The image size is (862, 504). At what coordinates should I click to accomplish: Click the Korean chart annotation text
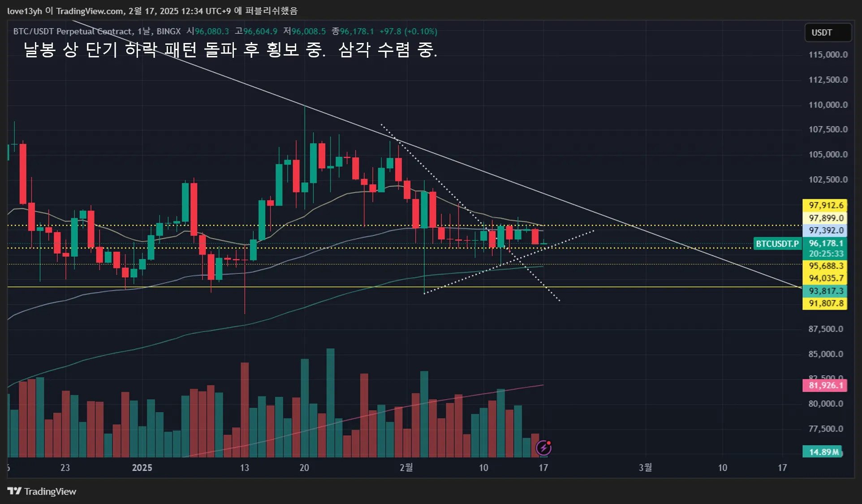230,50
